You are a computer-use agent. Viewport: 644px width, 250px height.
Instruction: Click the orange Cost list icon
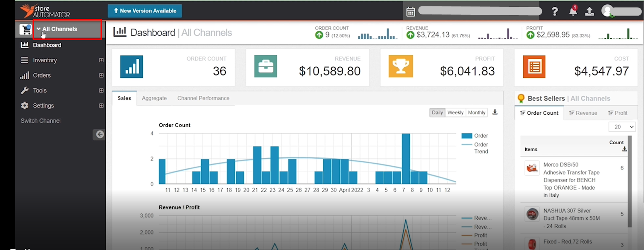click(x=534, y=66)
